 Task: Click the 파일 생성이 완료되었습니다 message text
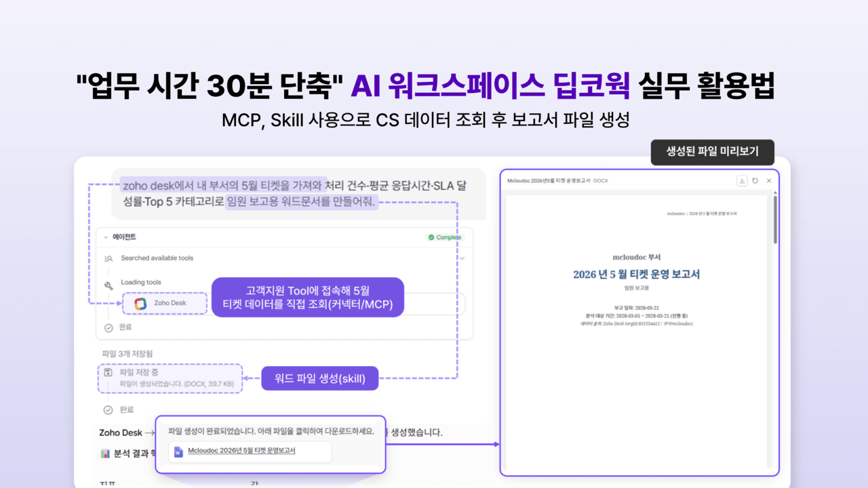[271, 430]
